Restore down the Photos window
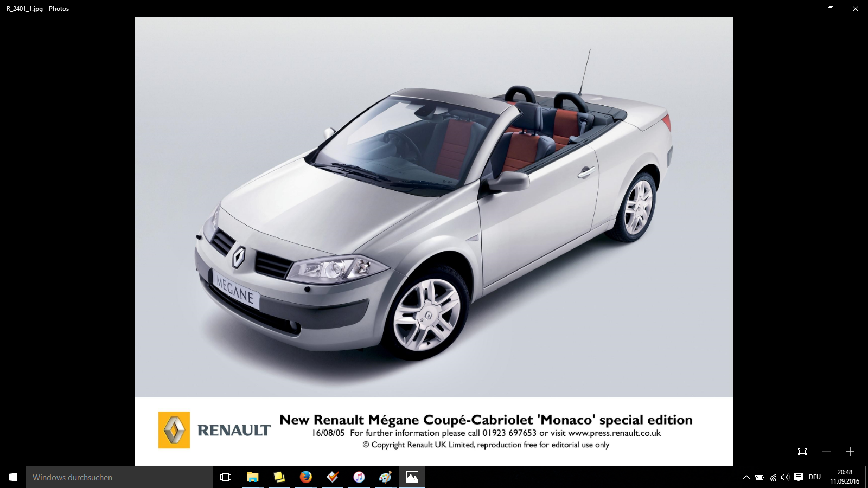 coord(831,9)
